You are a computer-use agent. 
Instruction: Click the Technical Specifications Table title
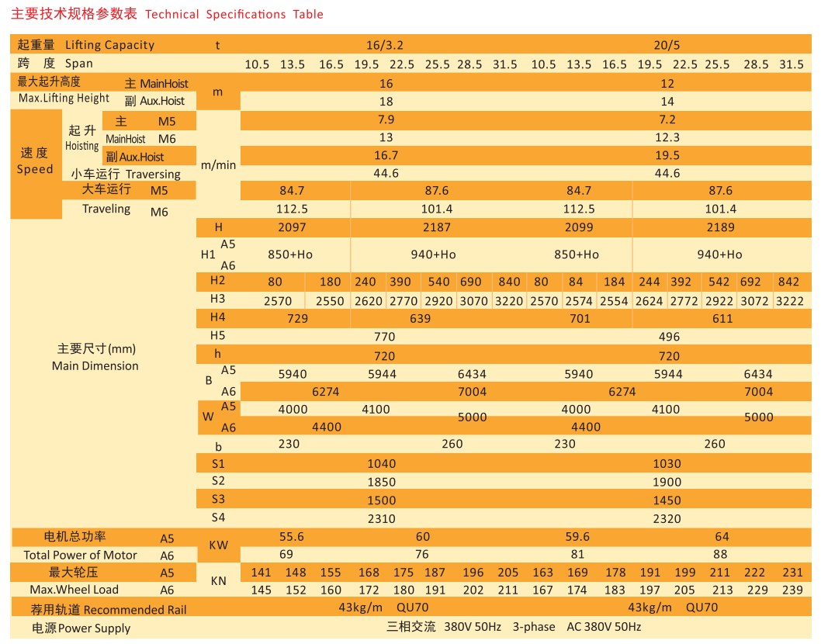167,14
